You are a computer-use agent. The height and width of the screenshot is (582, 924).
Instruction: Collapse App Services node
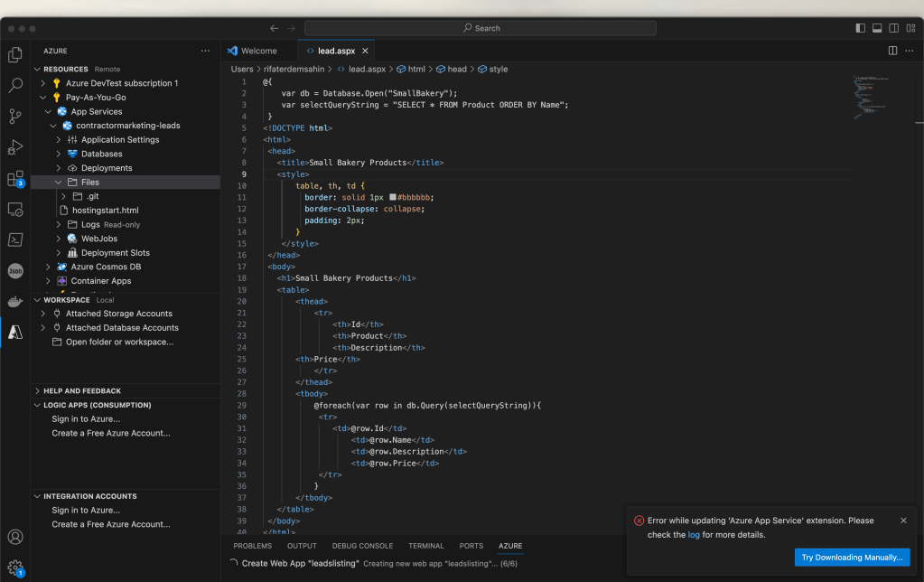point(48,111)
